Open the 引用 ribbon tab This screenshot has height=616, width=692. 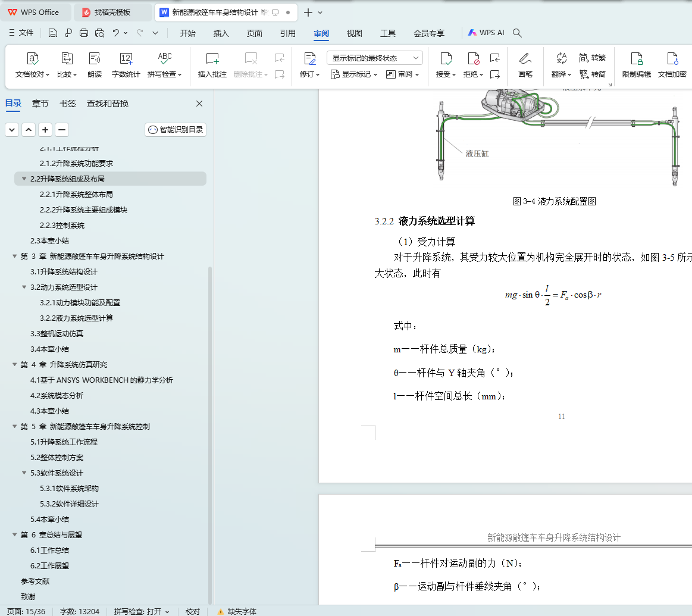(x=288, y=33)
